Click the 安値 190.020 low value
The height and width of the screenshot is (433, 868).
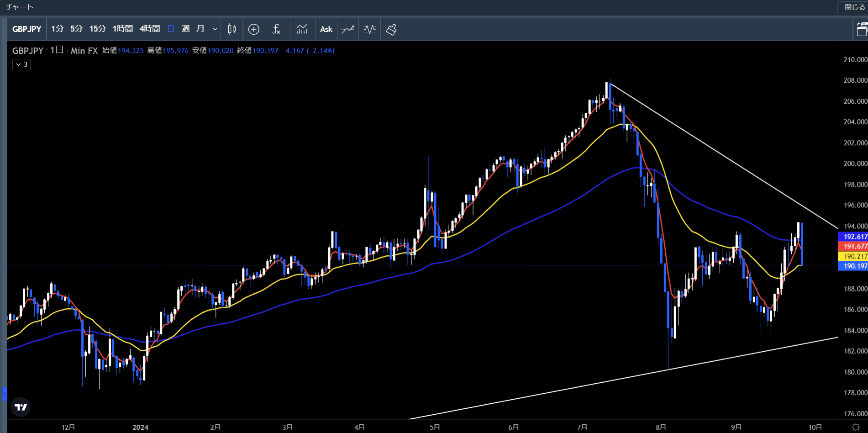(213, 51)
